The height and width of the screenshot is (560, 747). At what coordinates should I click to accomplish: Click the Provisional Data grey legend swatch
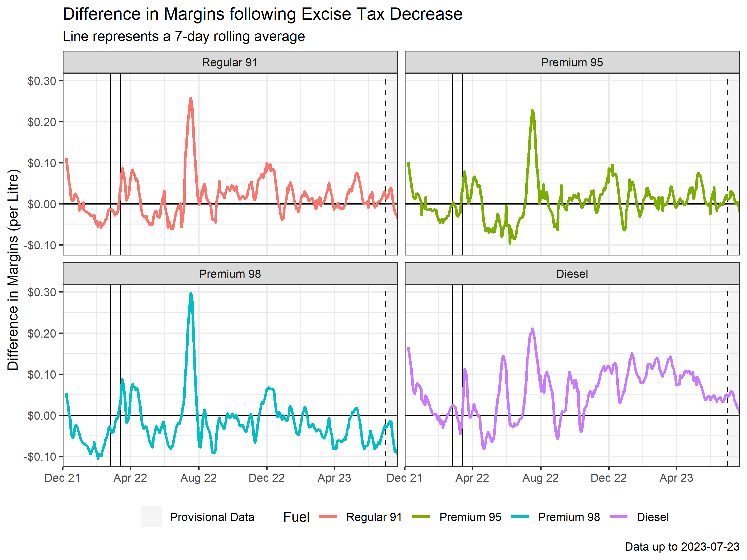point(151,517)
